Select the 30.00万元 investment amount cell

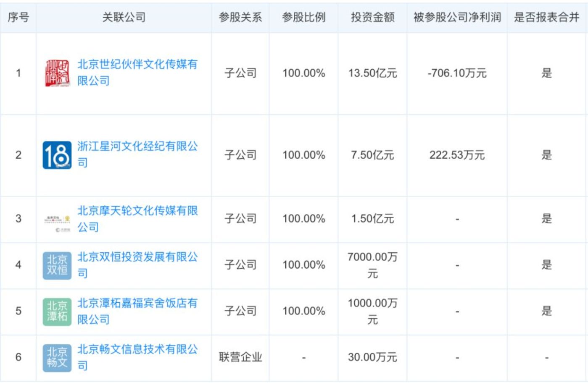click(x=373, y=357)
